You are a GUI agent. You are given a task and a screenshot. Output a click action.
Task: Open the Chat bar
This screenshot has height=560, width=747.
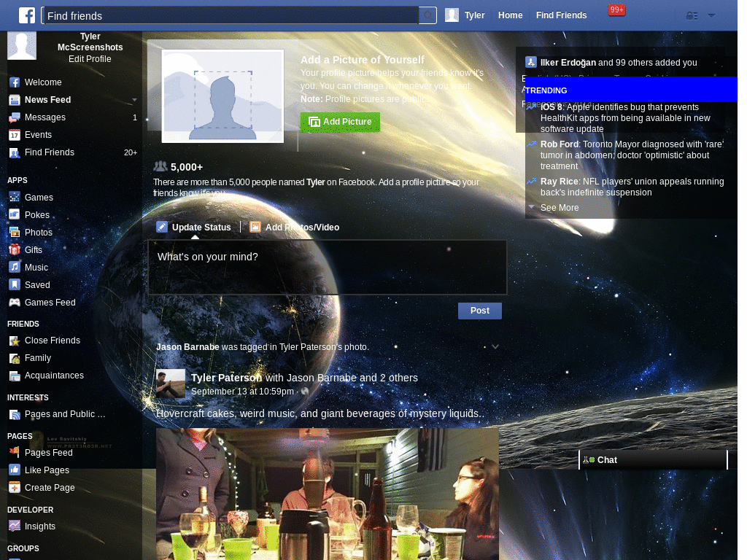[x=653, y=460]
